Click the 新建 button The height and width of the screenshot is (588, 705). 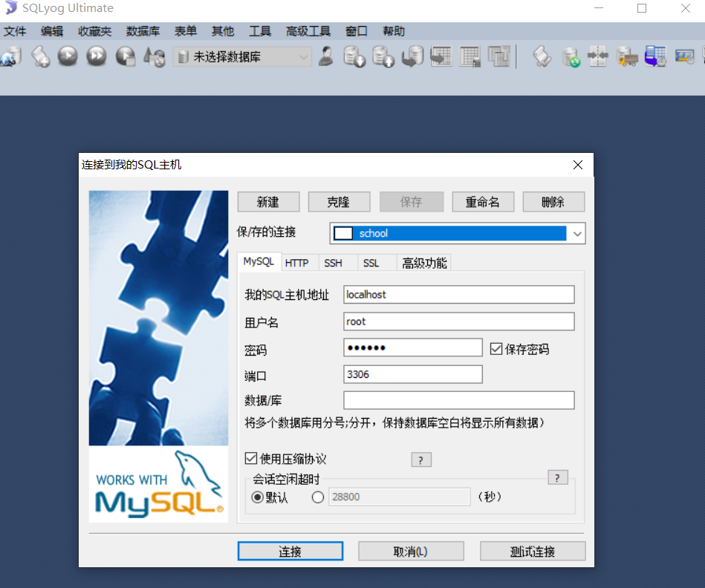268,202
